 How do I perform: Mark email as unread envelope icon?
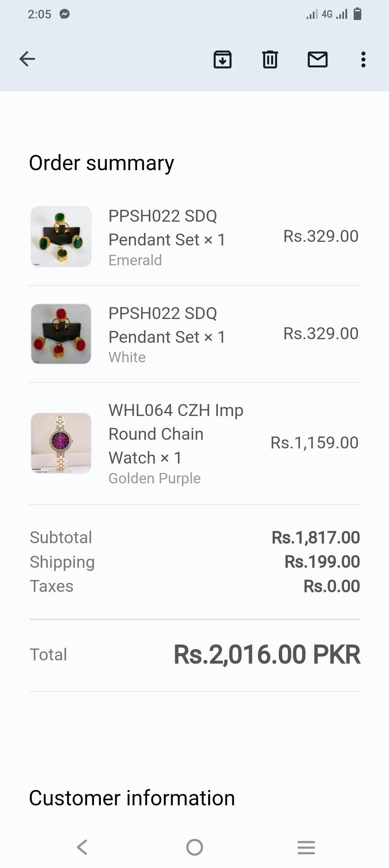click(317, 59)
